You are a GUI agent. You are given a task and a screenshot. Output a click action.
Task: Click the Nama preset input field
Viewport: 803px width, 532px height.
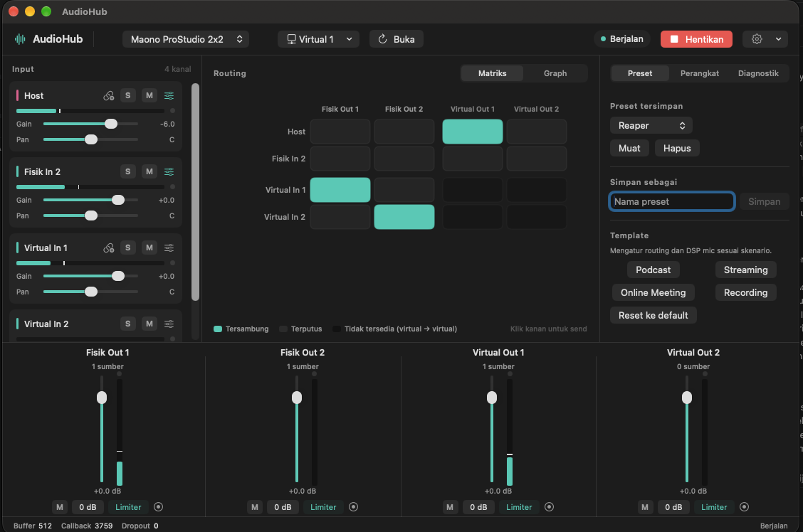click(672, 201)
